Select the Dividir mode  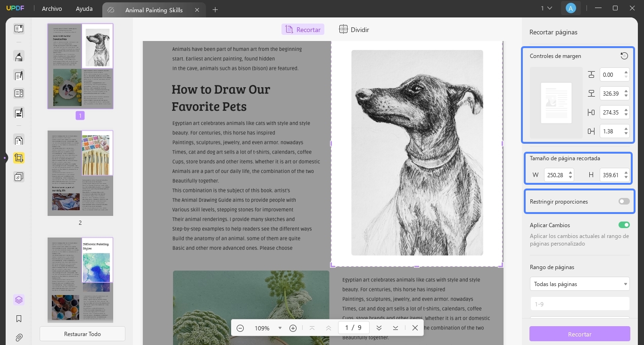pos(354,30)
